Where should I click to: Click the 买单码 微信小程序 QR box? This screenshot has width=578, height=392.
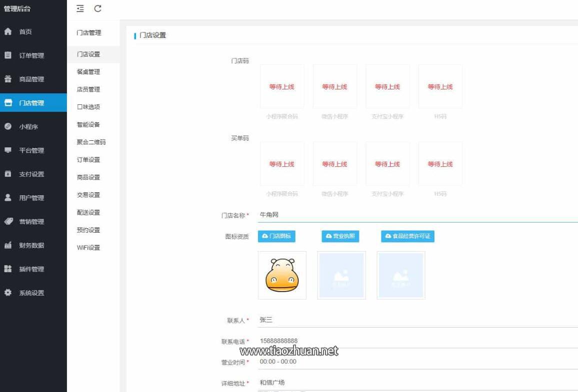(334, 163)
